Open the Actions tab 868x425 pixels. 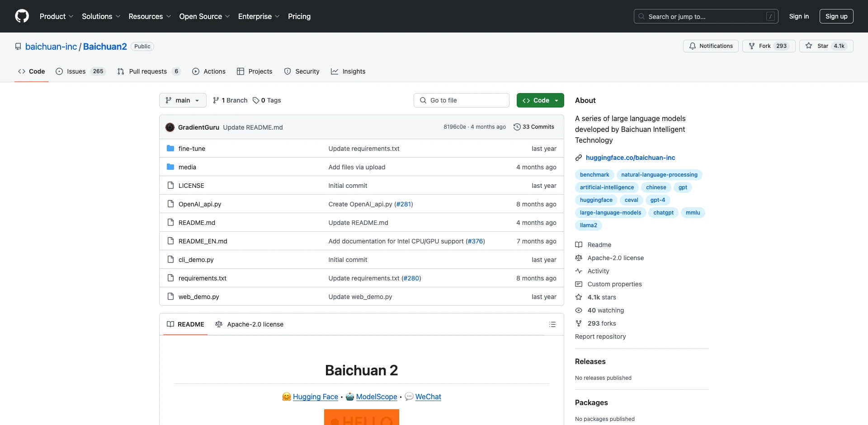tap(209, 71)
